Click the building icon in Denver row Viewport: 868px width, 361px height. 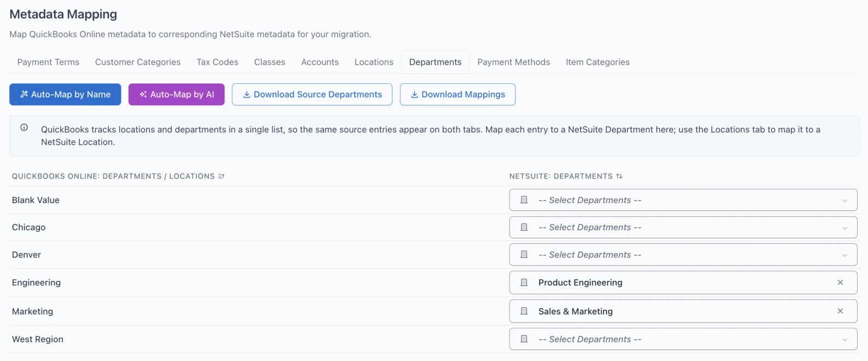[524, 255]
